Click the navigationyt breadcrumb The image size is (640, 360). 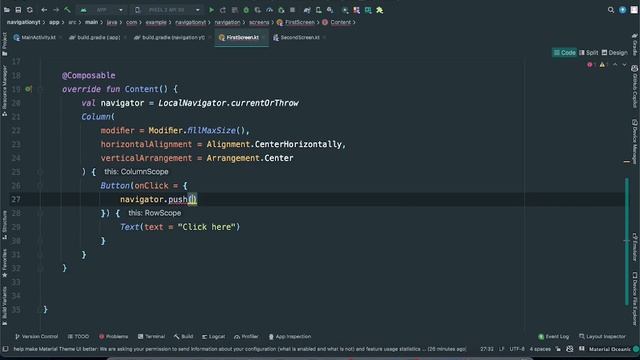(x=23, y=22)
